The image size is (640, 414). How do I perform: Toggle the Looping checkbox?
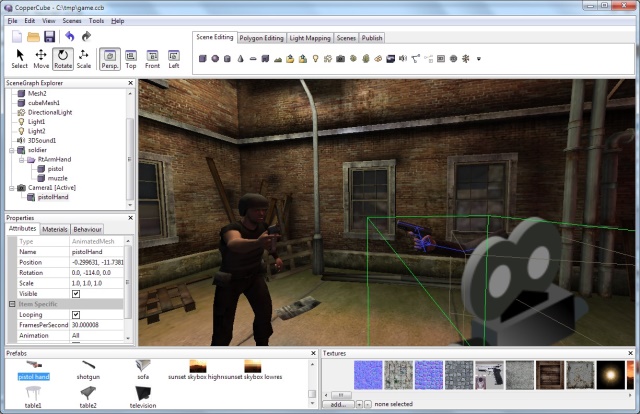tap(76, 314)
